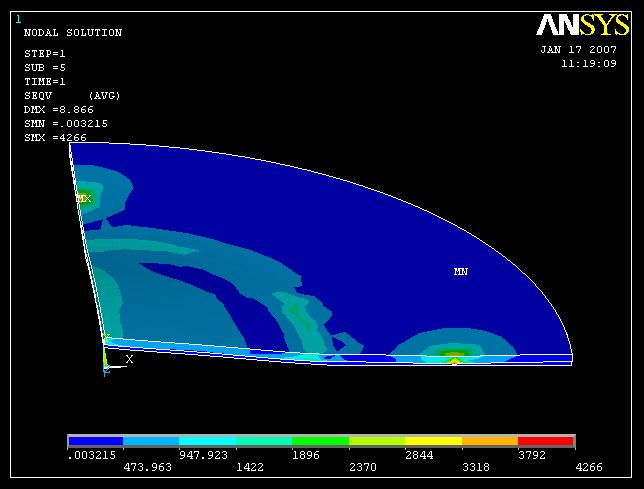Viewport: 644px width, 489px height.
Task: Click legend value 2370
Action: click(x=363, y=467)
